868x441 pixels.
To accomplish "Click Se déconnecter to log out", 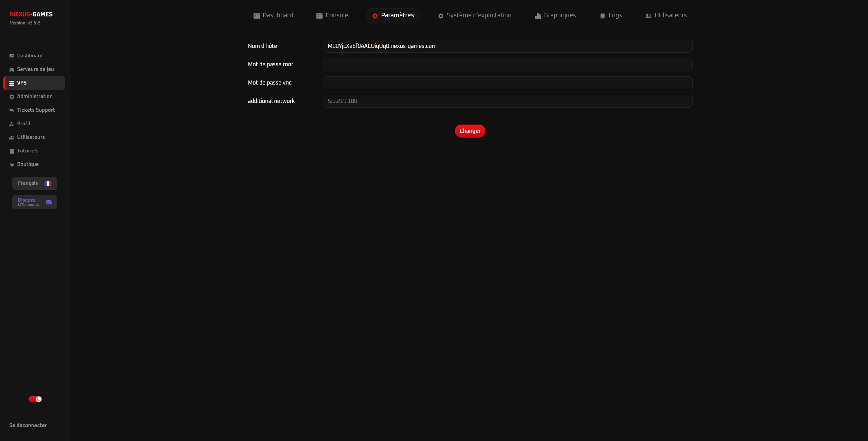I will click(28, 425).
